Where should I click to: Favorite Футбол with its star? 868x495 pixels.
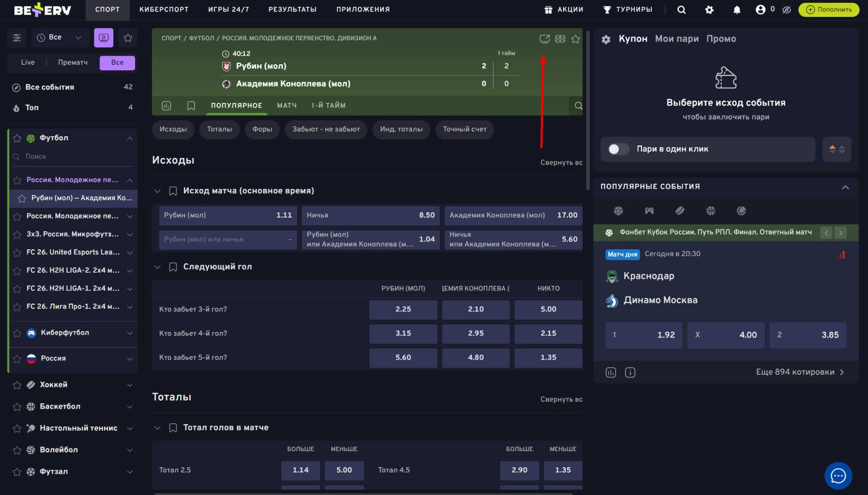point(17,138)
